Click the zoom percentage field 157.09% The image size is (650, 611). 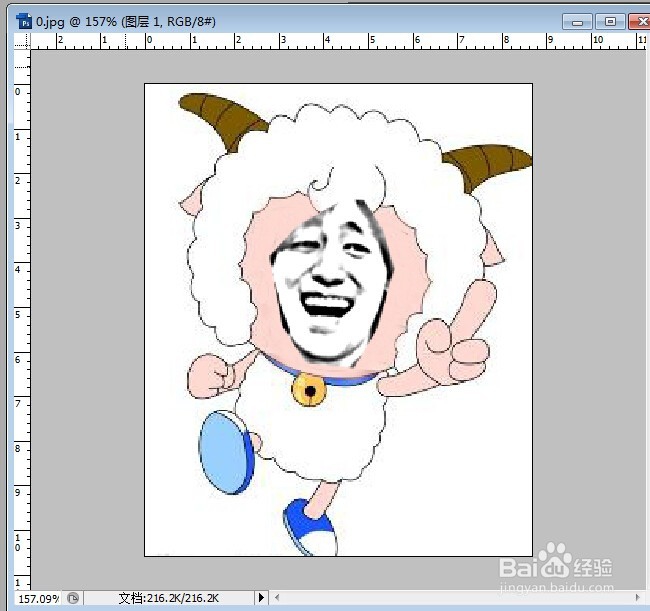tap(38, 598)
